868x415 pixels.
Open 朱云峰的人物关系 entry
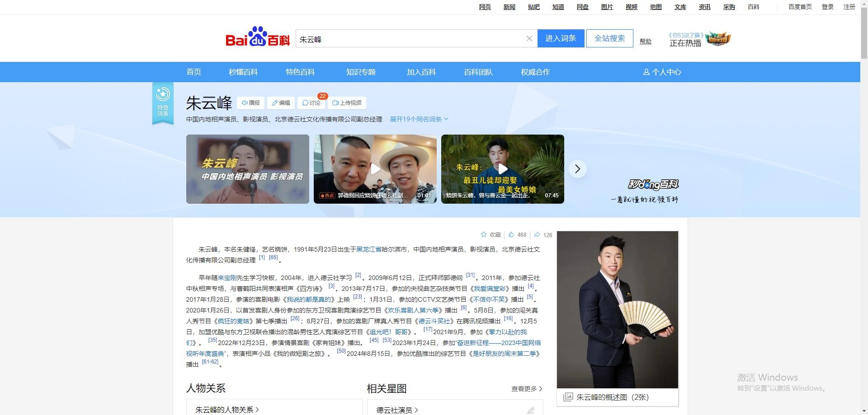point(227,410)
